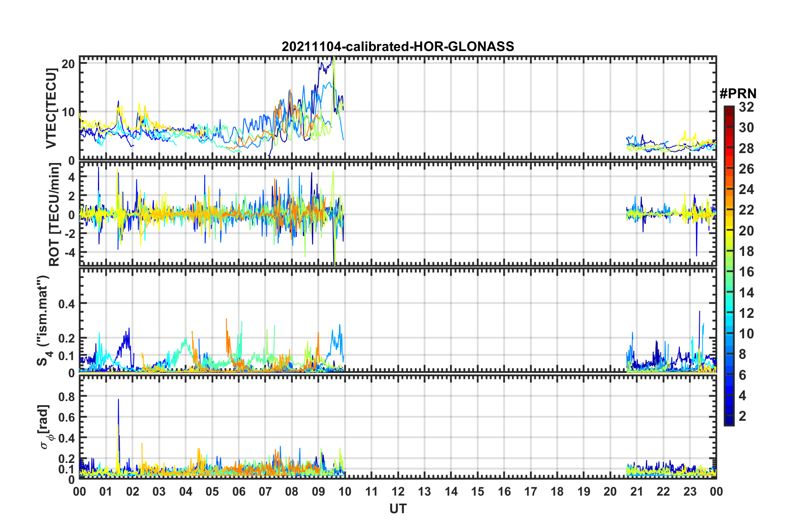Click x-axis hour tick 09
The height and width of the screenshot is (532, 796).
click(x=318, y=491)
